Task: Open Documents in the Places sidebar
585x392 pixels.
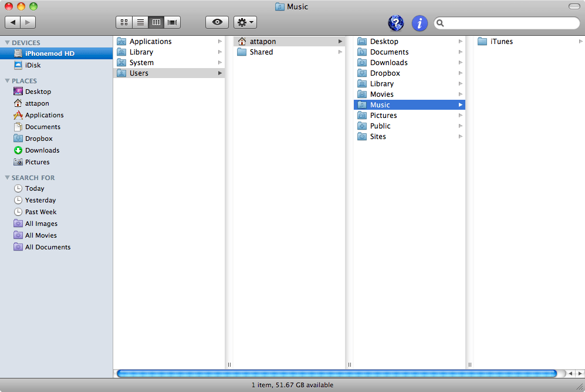Action: tap(56, 127)
